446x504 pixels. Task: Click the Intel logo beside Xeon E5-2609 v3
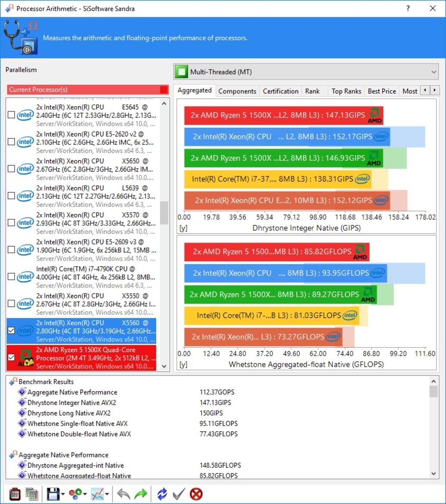pyautogui.click(x=25, y=250)
